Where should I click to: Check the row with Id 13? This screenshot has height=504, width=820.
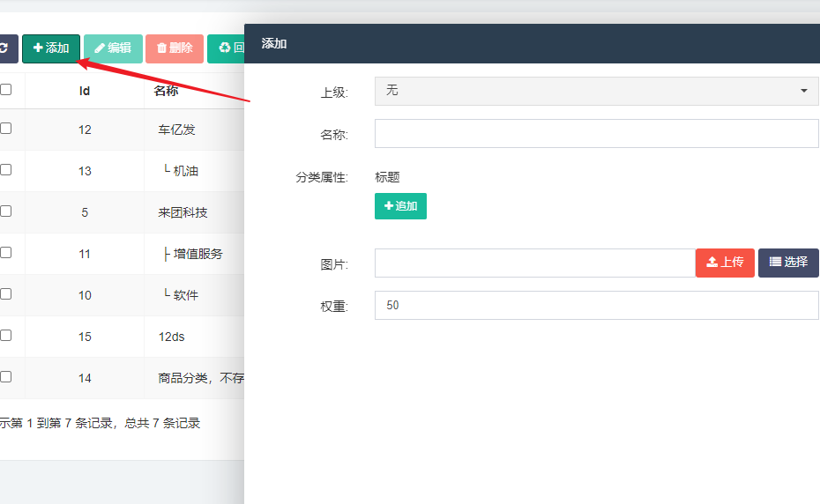[x=6, y=170]
